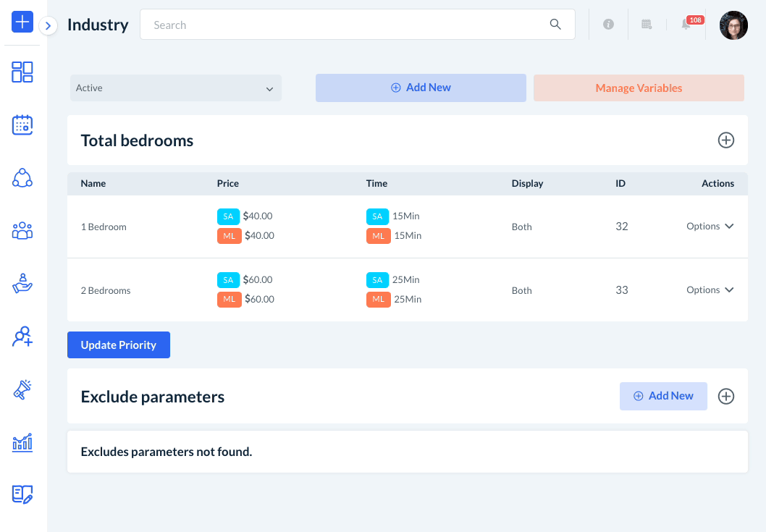This screenshot has width=766, height=532.
Task: Open Options dropdown for 1 Bedroom
Action: 710,226
